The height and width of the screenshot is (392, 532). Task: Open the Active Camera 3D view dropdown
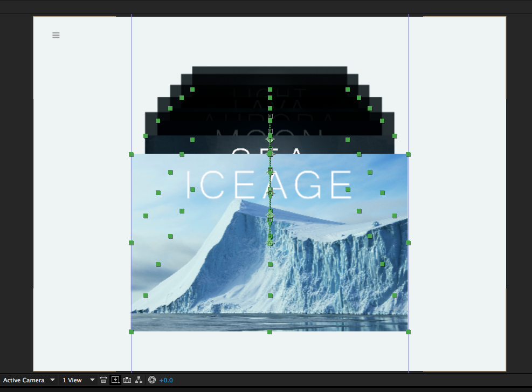point(29,380)
